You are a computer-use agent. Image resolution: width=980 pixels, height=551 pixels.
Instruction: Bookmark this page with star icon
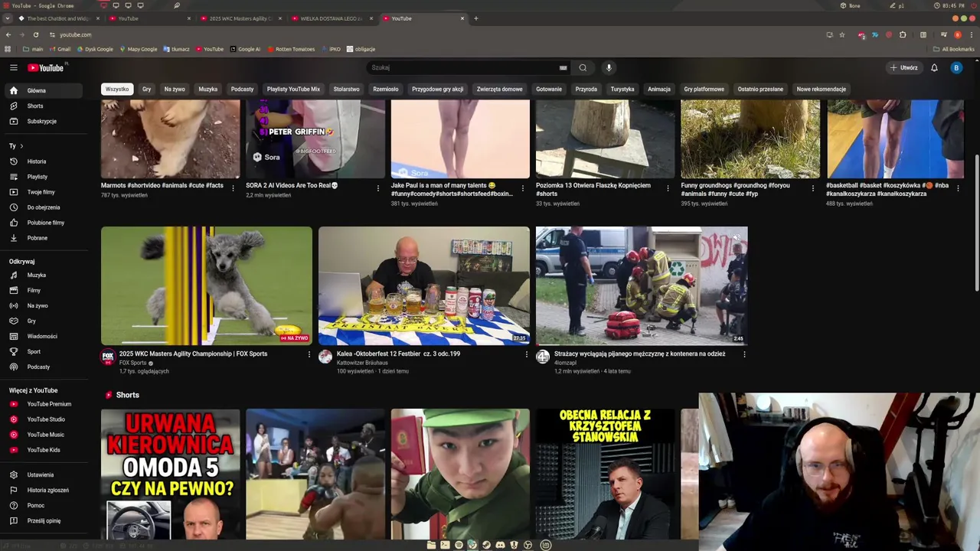842,34
